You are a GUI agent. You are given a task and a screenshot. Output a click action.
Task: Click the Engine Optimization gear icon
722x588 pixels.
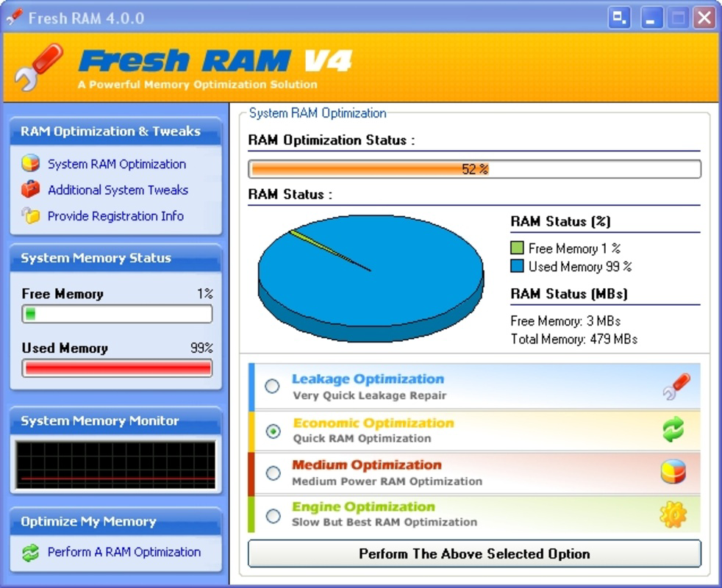click(x=673, y=514)
